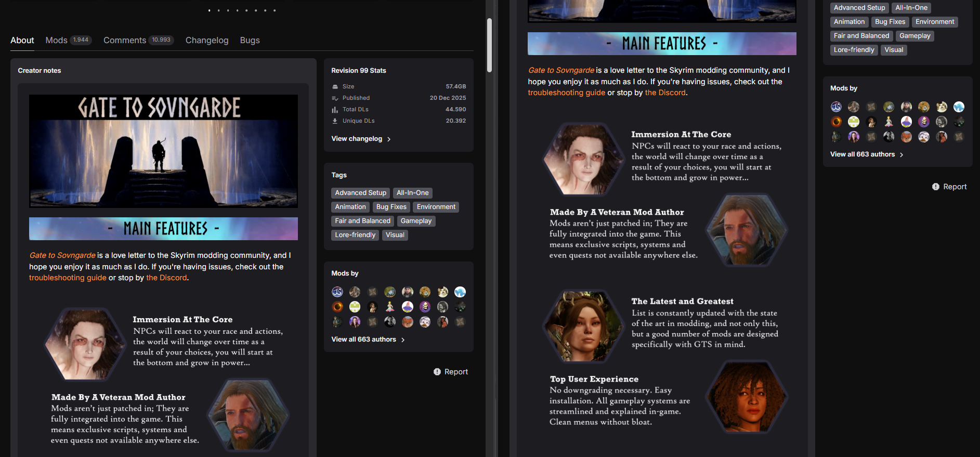Follow the Discord link on right page

pos(665,93)
